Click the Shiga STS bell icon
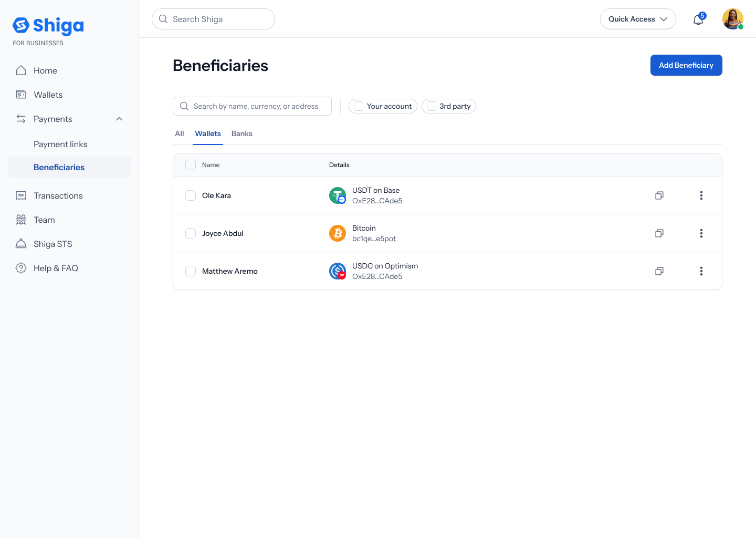This screenshot has width=756, height=538. click(21, 244)
